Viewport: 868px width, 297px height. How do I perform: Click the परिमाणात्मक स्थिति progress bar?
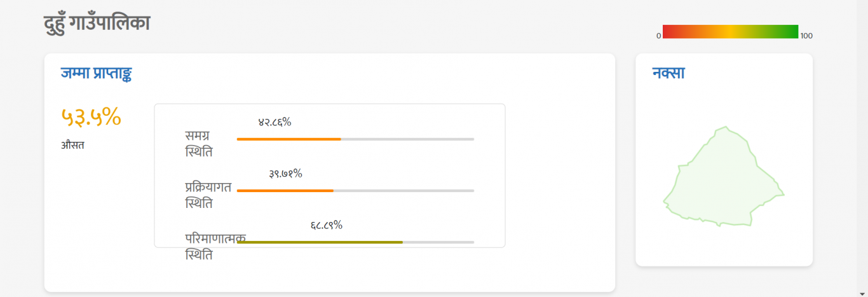(x=355, y=242)
